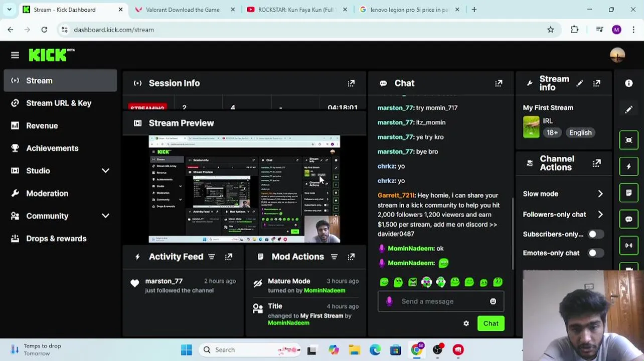This screenshot has width=644, height=361.
Task: Pop out the Stream info panel
Action: (x=597, y=83)
